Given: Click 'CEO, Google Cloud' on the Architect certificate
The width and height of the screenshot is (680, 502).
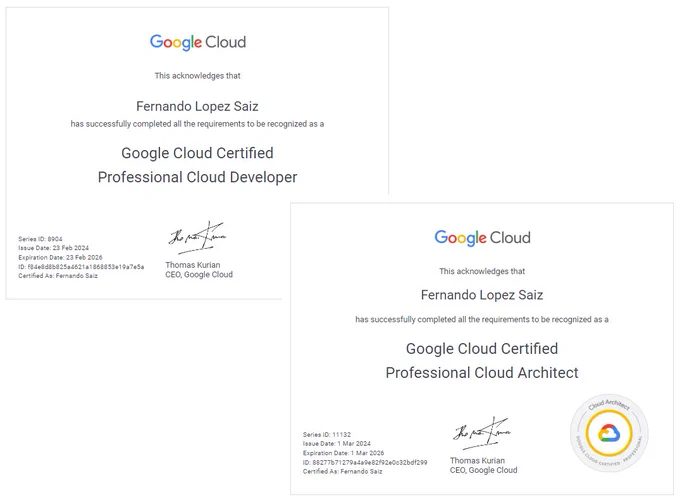Looking at the screenshot, I should 484,470.
